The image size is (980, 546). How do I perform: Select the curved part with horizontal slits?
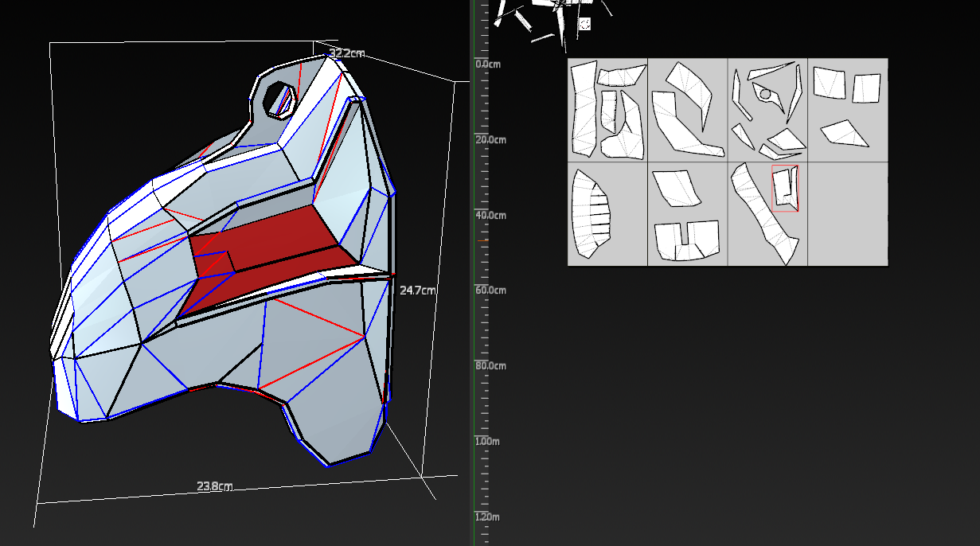[x=590, y=213]
